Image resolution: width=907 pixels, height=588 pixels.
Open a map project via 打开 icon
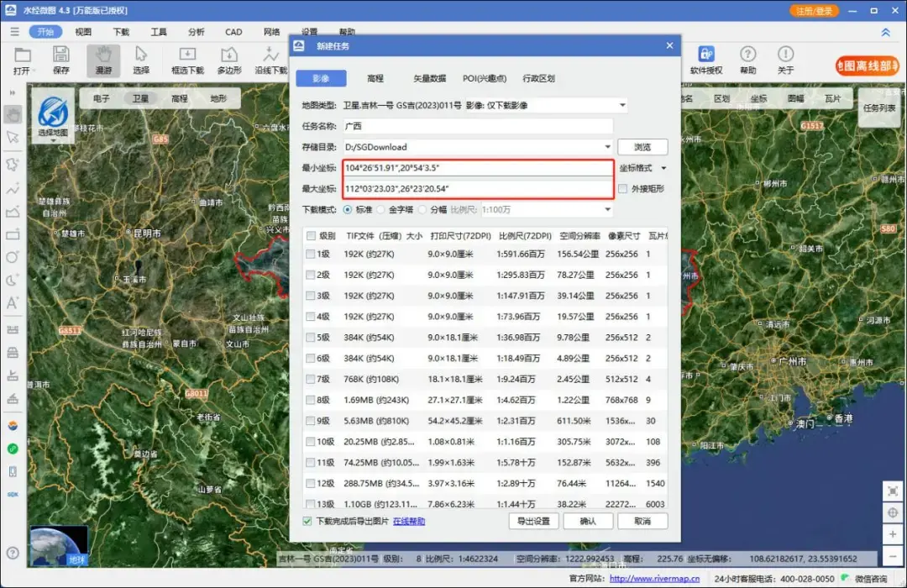click(24, 60)
